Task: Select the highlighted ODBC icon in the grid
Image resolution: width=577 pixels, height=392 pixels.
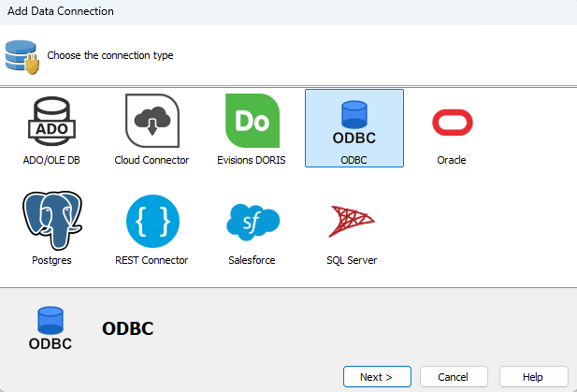Action: pos(353,121)
